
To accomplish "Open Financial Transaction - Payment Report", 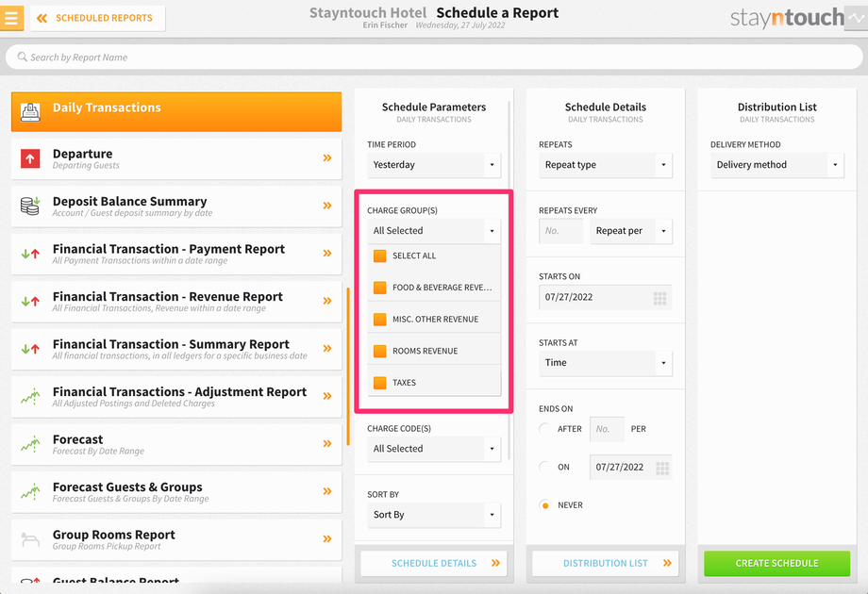I will click(176, 254).
